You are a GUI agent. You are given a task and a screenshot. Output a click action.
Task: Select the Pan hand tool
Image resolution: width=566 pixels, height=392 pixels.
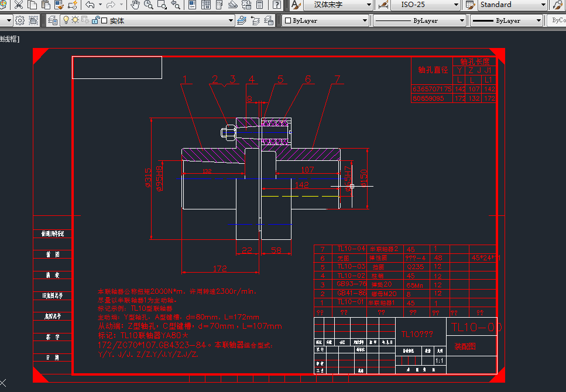tap(135, 5)
